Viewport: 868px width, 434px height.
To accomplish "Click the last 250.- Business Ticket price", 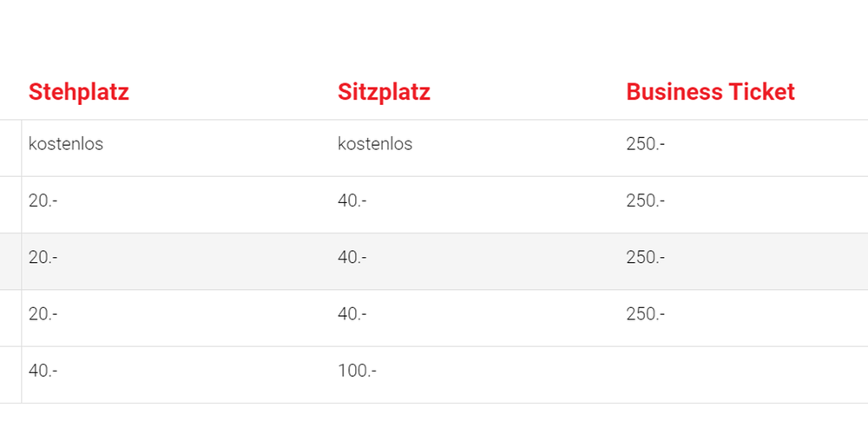I will (x=645, y=313).
